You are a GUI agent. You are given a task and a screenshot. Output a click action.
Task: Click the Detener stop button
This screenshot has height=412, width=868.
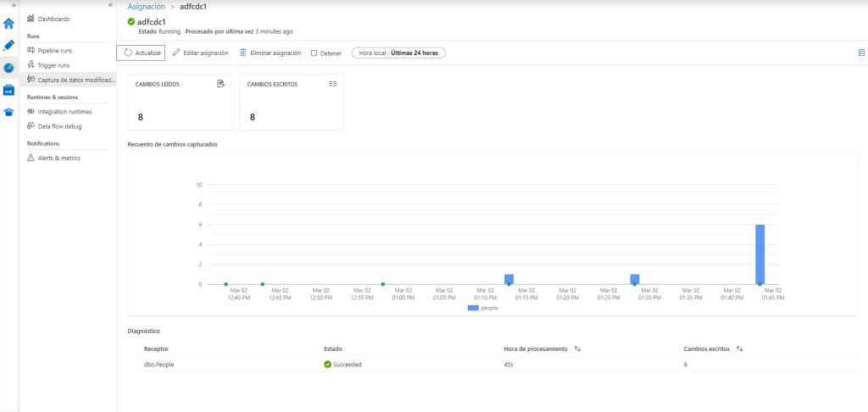coord(325,53)
